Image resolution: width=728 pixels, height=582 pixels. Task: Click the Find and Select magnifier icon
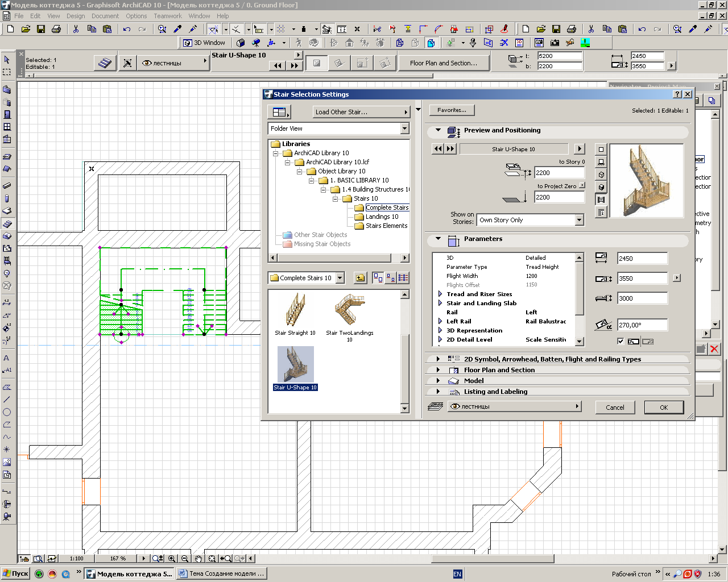(x=162, y=29)
